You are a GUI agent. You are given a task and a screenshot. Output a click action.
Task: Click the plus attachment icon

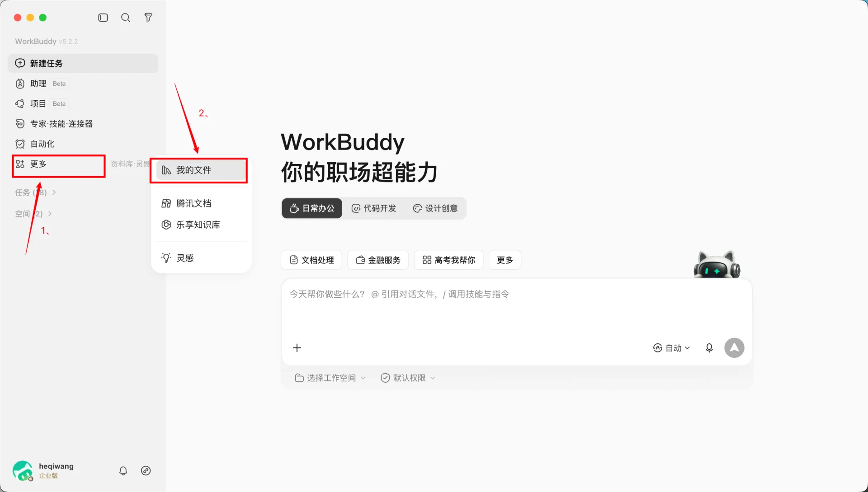pos(297,348)
